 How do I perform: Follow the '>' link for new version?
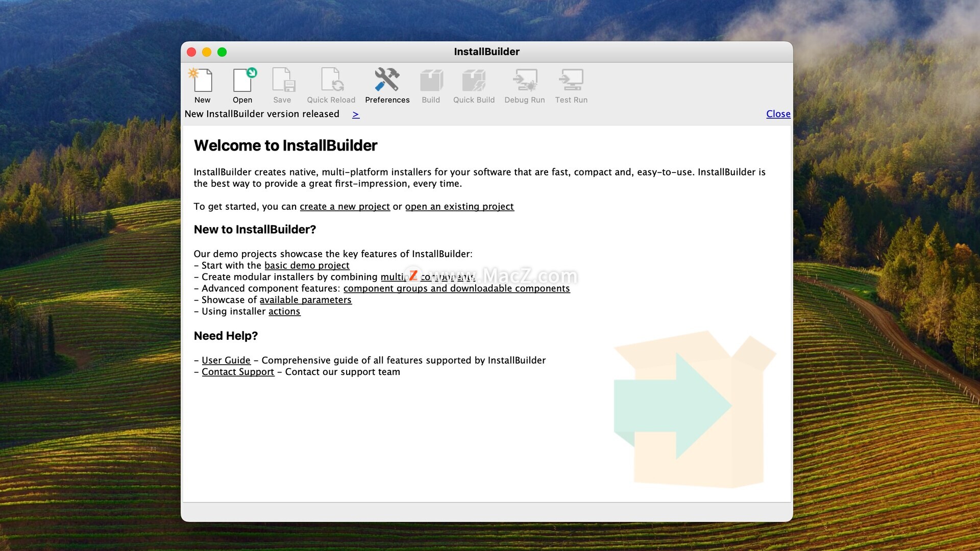pyautogui.click(x=356, y=114)
